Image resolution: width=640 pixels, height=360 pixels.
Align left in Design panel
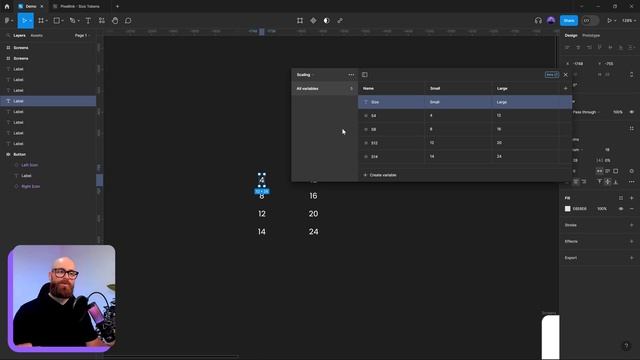click(x=567, y=48)
